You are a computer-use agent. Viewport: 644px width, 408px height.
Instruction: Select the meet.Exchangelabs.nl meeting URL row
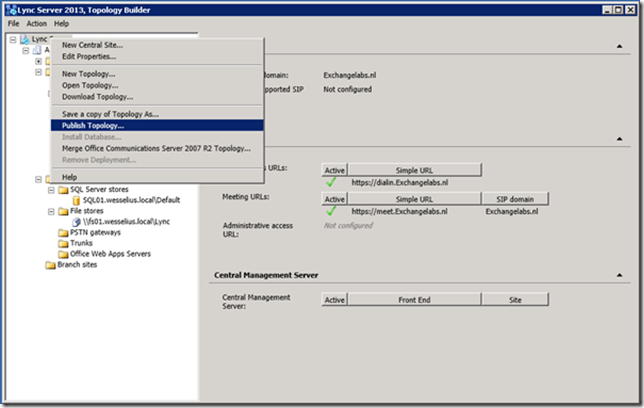tap(400, 212)
